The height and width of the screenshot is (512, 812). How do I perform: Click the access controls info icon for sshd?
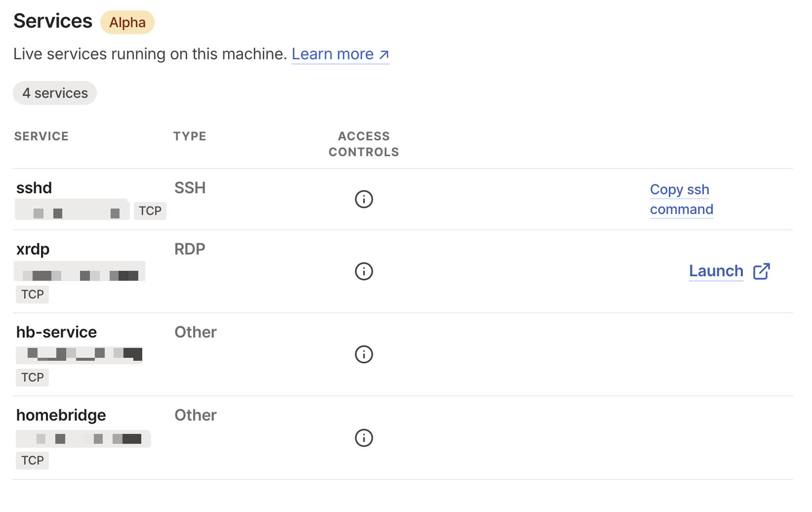364,199
